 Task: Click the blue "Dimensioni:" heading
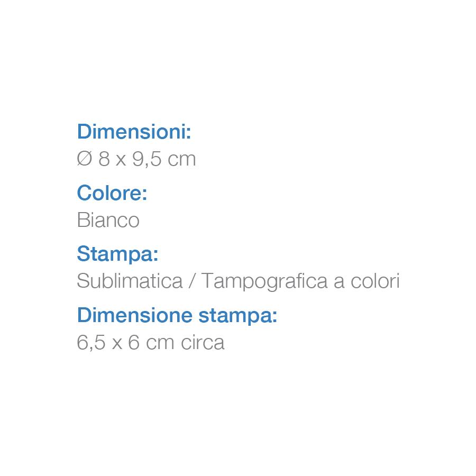(134, 132)
